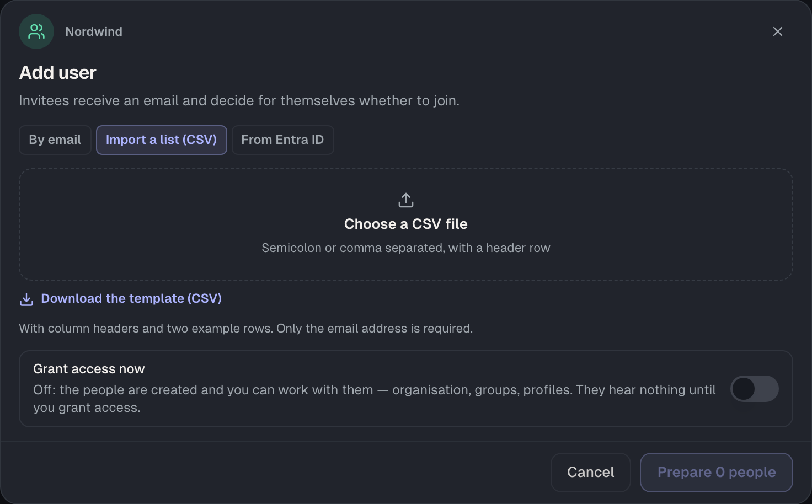The image size is (812, 504).
Task: Click the Add user heading
Action: [x=58, y=73]
